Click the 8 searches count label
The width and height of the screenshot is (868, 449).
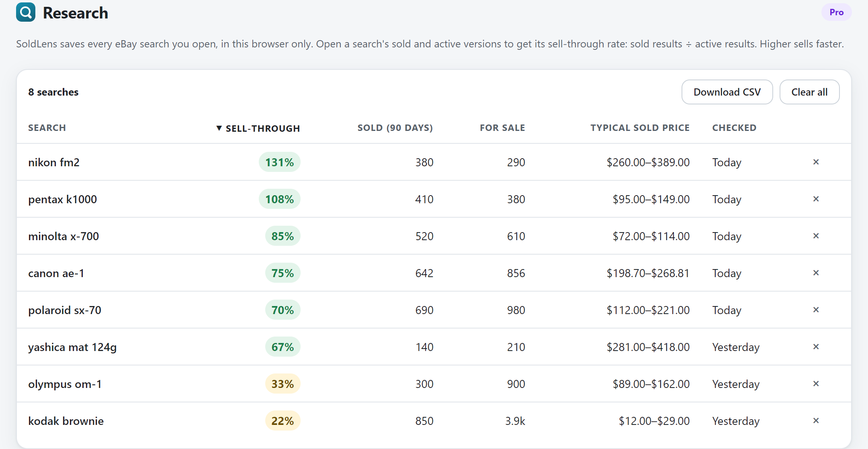53,92
